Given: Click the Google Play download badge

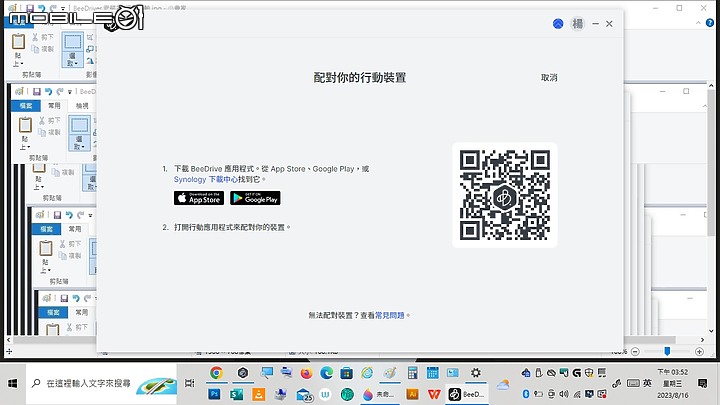Looking at the screenshot, I should (x=255, y=198).
